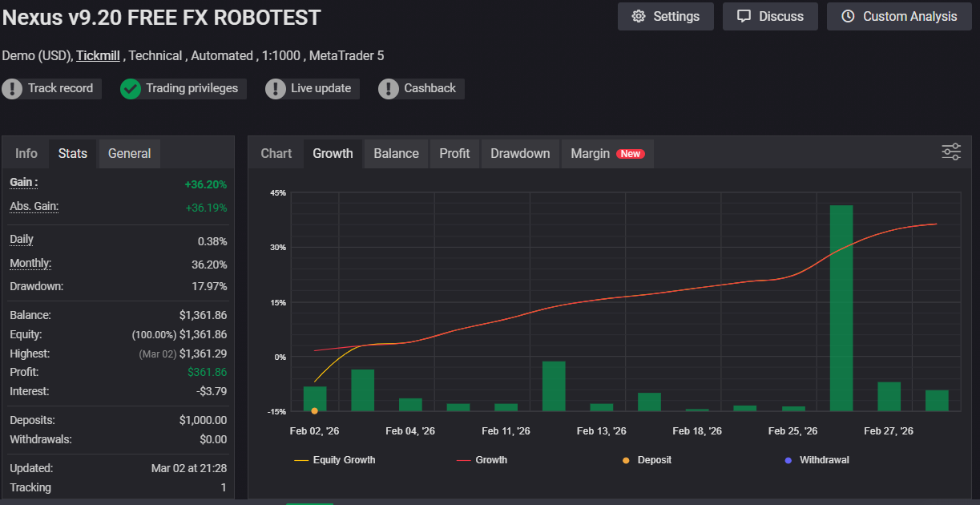Open the Tickmill broker link
This screenshot has height=505, width=980.
[98, 55]
